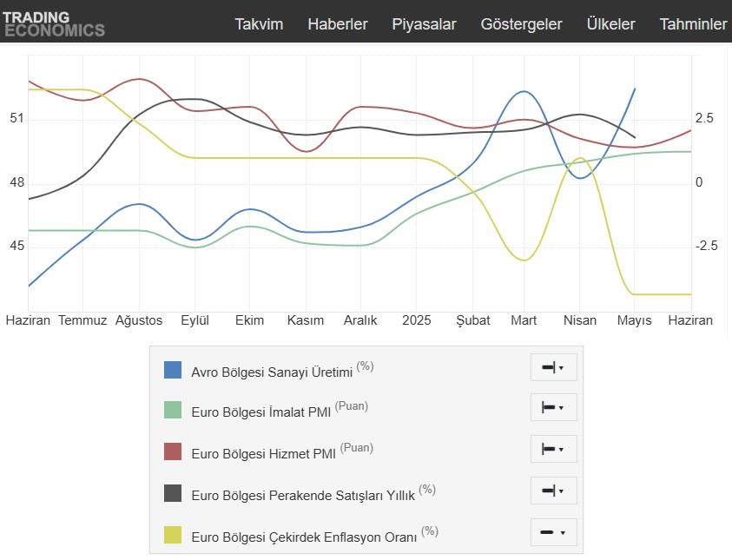Viewport: 732px width, 560px height.
Task: Click the -2.5 value on the right axis
Action: (x=706, y=246)
